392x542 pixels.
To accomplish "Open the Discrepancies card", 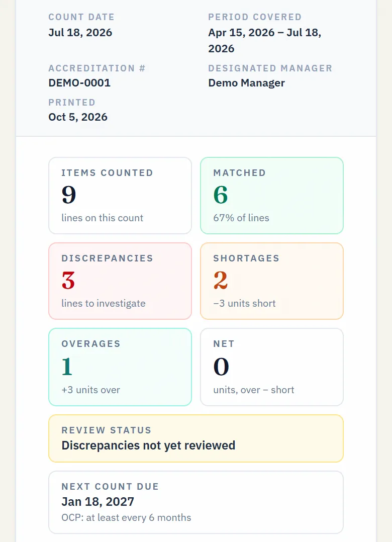I will pos(120,281).
